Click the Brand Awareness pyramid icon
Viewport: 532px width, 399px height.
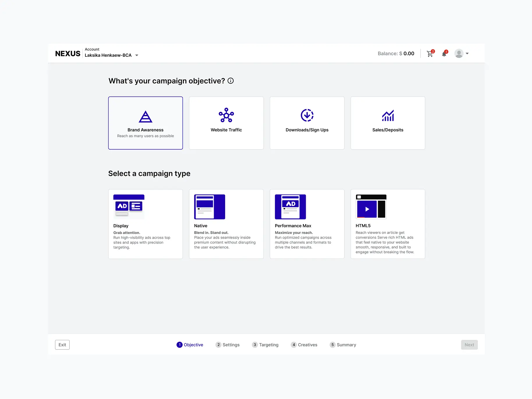click(145, 117)
